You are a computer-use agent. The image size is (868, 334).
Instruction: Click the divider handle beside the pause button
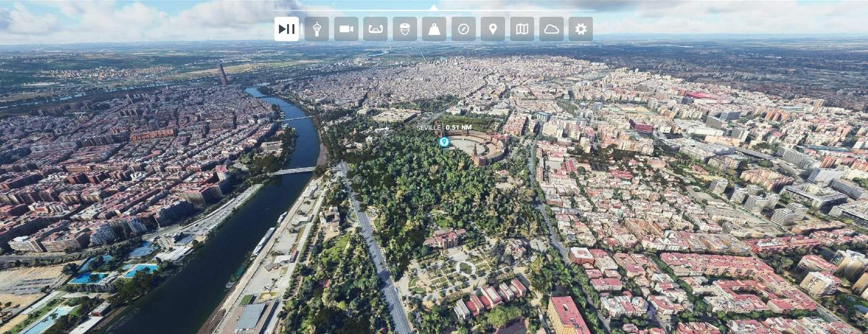(301, 29)
